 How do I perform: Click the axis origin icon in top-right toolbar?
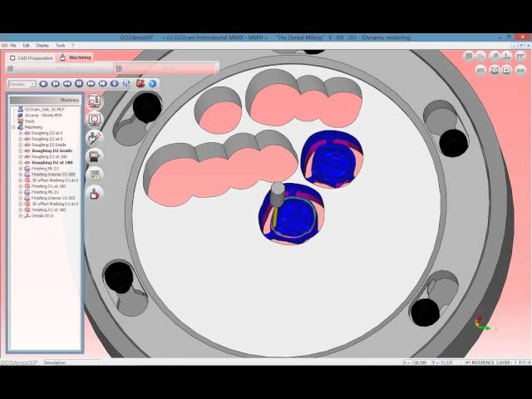coord(507,57)
